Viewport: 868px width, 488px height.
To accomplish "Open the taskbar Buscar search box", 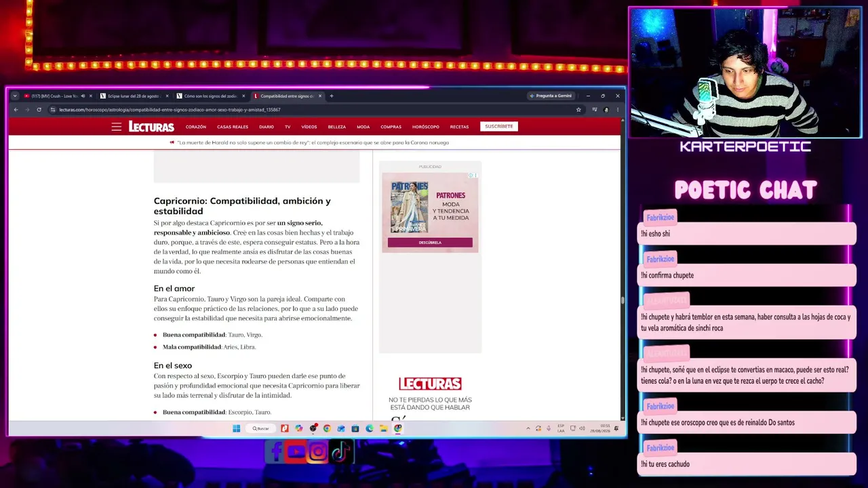I will [261, 428].
